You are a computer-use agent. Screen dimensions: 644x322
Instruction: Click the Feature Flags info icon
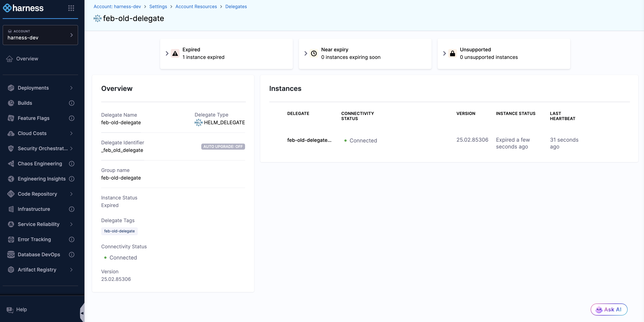(71, 118)
